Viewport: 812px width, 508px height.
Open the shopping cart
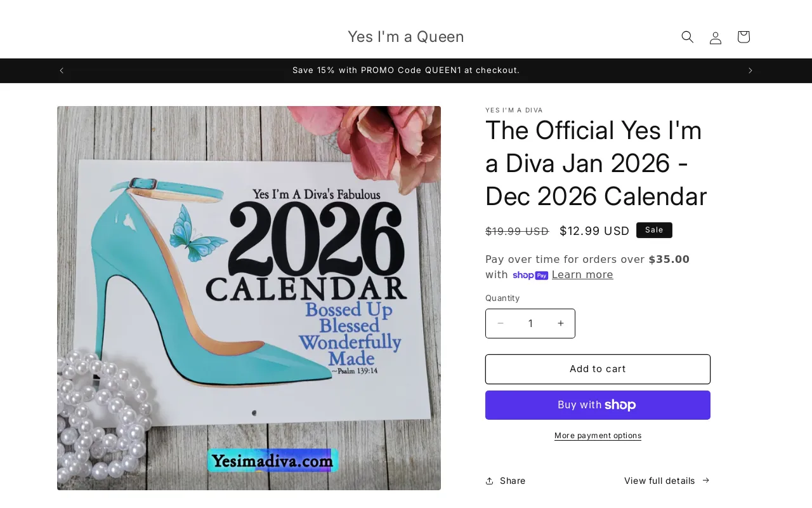click(x=743, y=37)
